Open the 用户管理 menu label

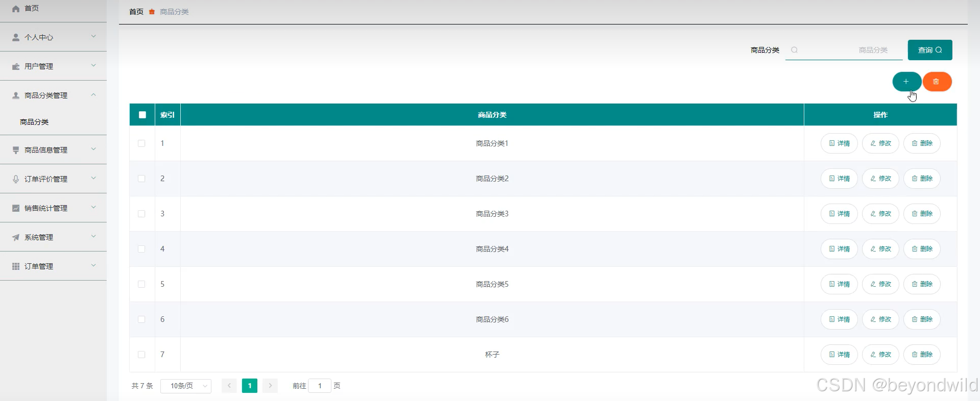coord(39,66)
